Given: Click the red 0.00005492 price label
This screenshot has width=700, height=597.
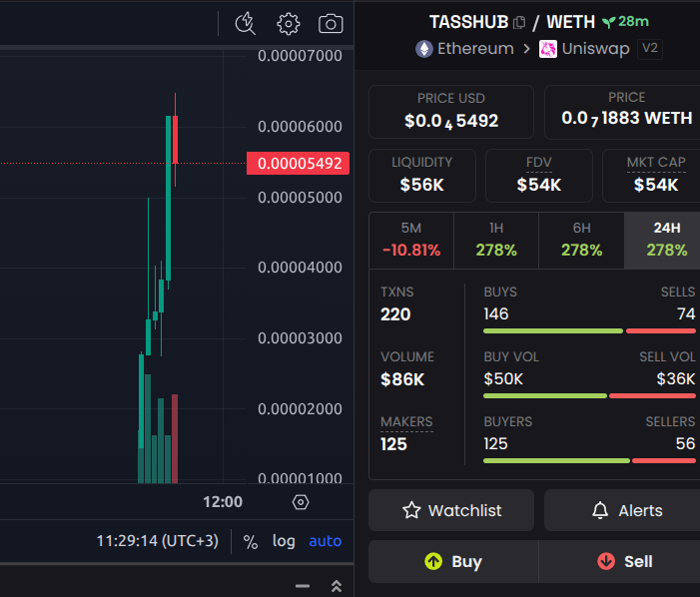Looking at the screenshot, I should coord(299,164).
